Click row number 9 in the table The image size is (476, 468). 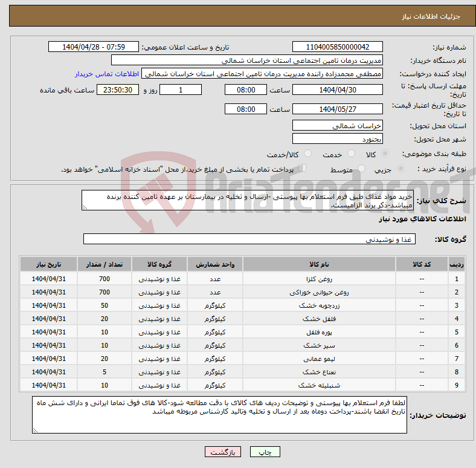pos(456,385)
